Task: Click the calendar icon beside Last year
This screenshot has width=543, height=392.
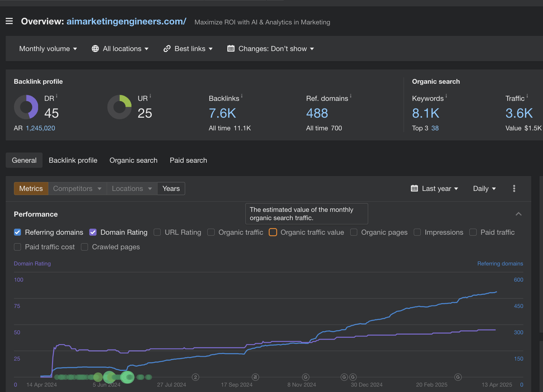Action: (x=414, y=188)
